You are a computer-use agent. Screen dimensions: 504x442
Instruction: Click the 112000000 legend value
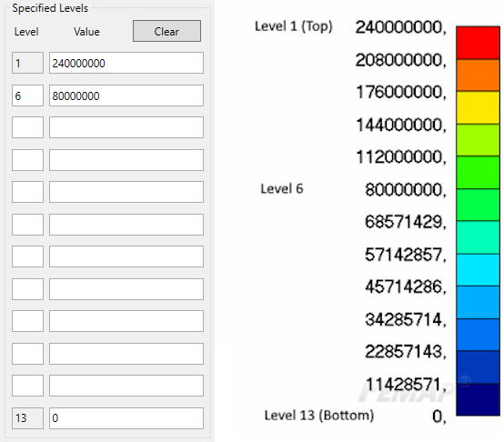[401, 157]
